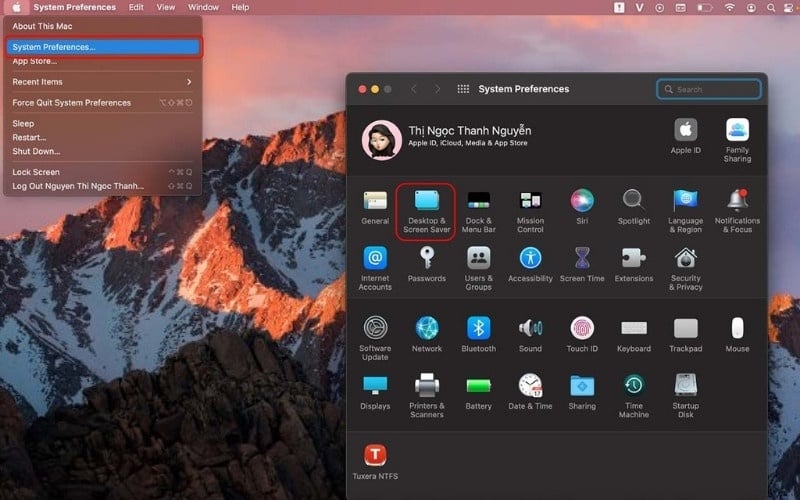800x500 pixels.
Task: Click the Wi-Fi status icon
Action: 730,7
